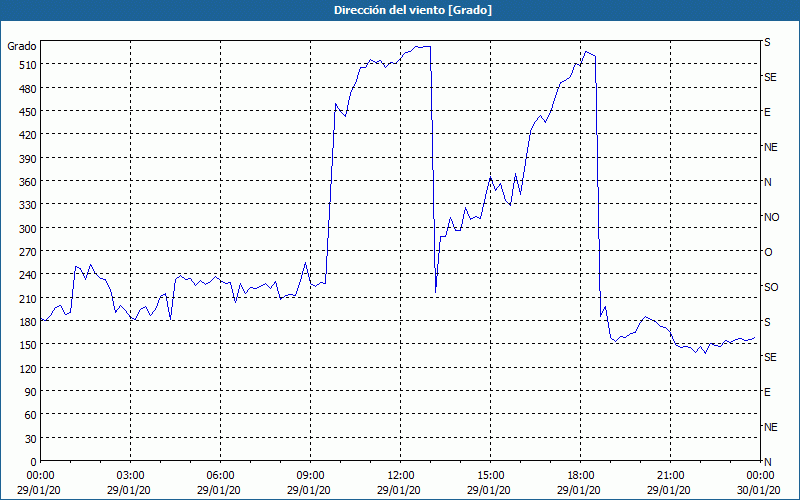The image size is (800, 500).
Task: Select the 06:00 time label
Action: tap(220, 476)
